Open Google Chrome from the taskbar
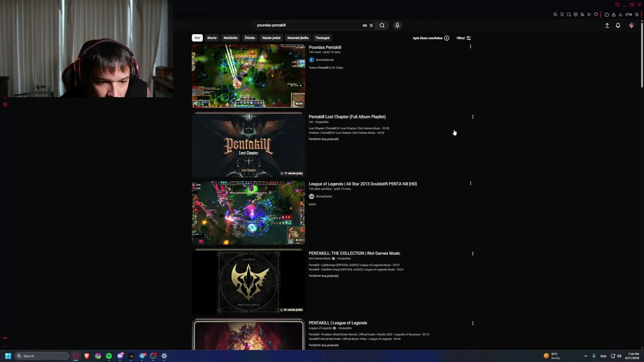The image size is (644, 362). [98, 356]
